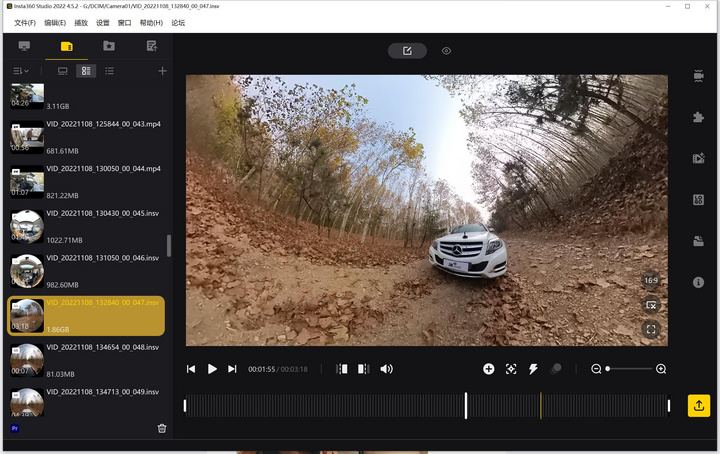Screen dimensions: 720x454
Task: Play the video
Action: [212, 369]
